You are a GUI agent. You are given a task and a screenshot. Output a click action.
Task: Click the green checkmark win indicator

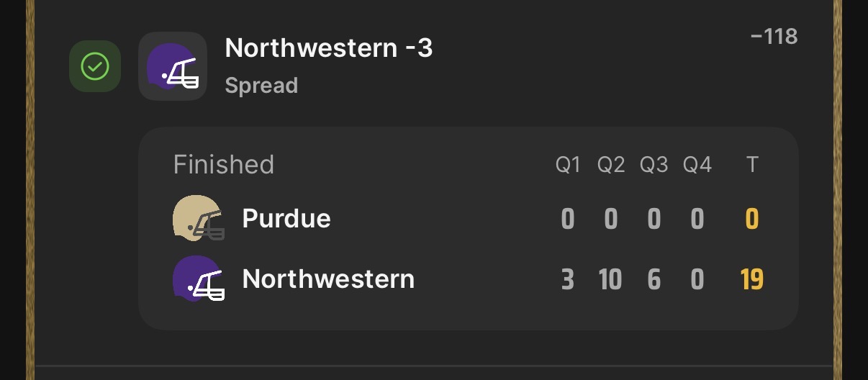(x=95, y=66)
